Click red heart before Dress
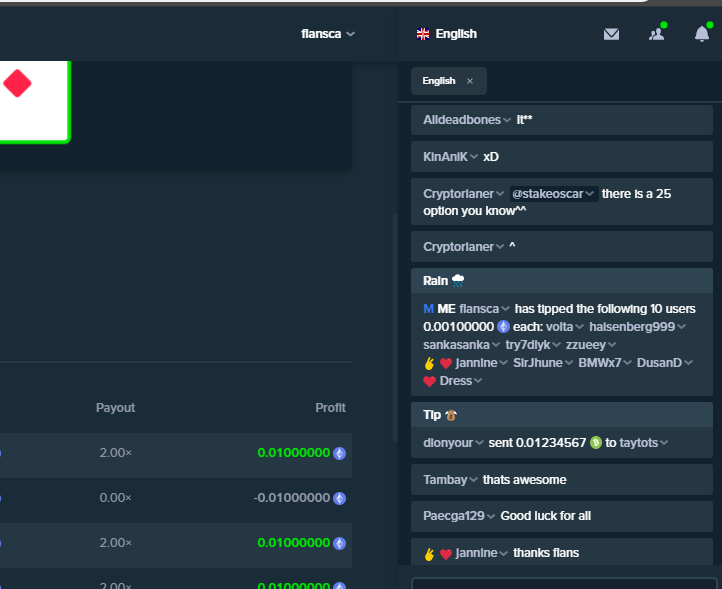 429,381
